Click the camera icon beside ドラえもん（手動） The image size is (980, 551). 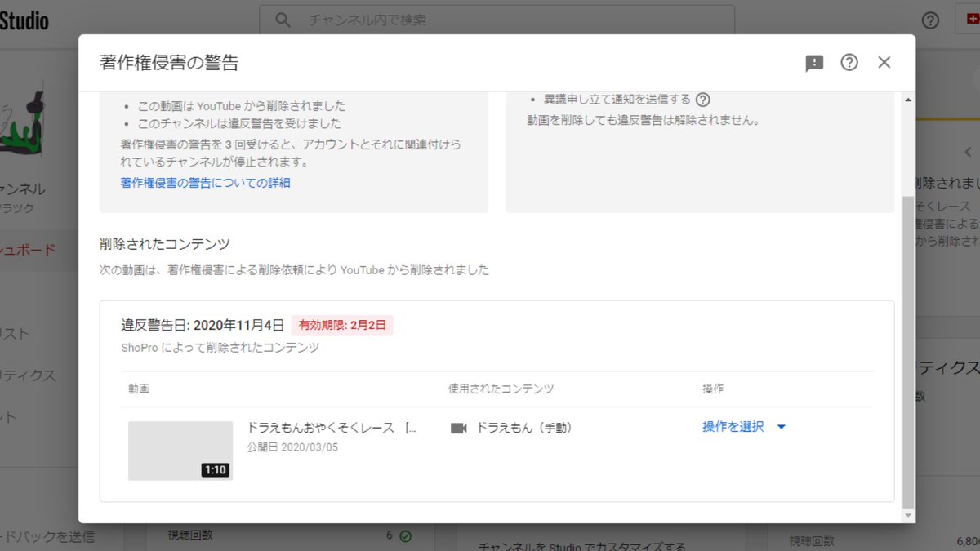459,428
